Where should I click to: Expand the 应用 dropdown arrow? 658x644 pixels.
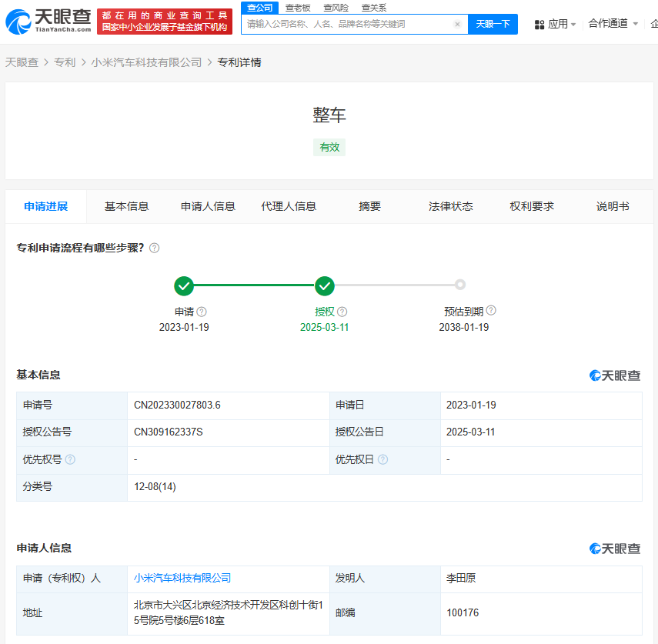[x=573, y=24]
